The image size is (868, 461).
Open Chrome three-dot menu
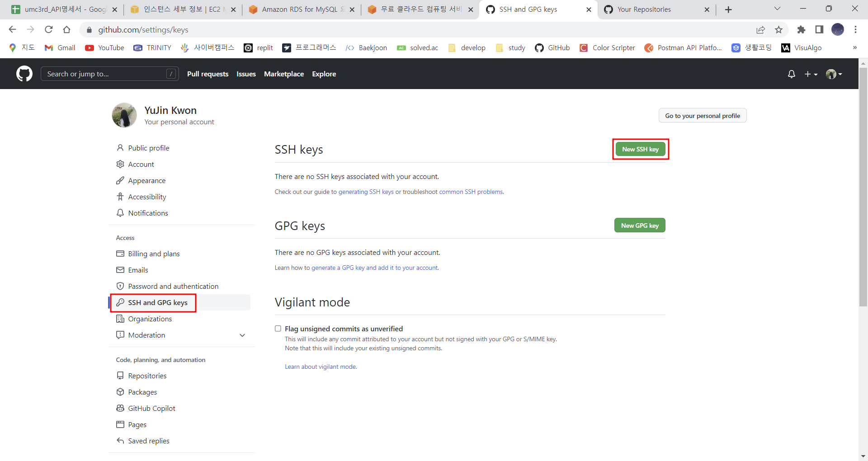[855, 30]
